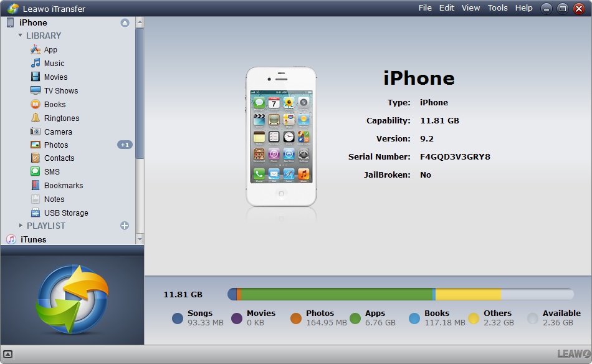Open the View menu
Viewport: 592px width, 364px height.
point(470,8)
